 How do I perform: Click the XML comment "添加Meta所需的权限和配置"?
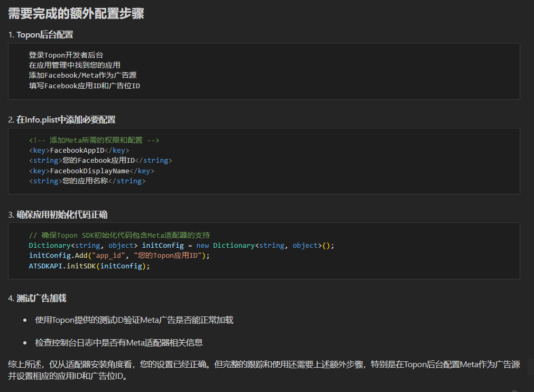[x=94, y=140]
